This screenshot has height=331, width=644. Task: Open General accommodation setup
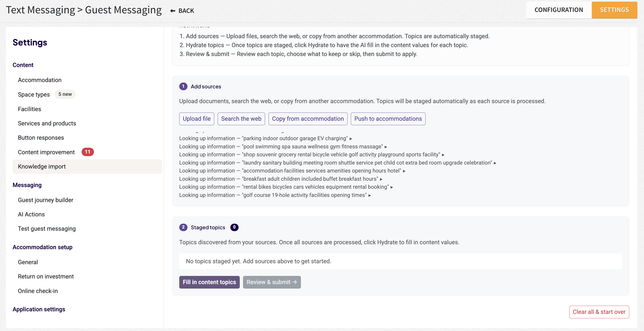click(x=28, y=262)
